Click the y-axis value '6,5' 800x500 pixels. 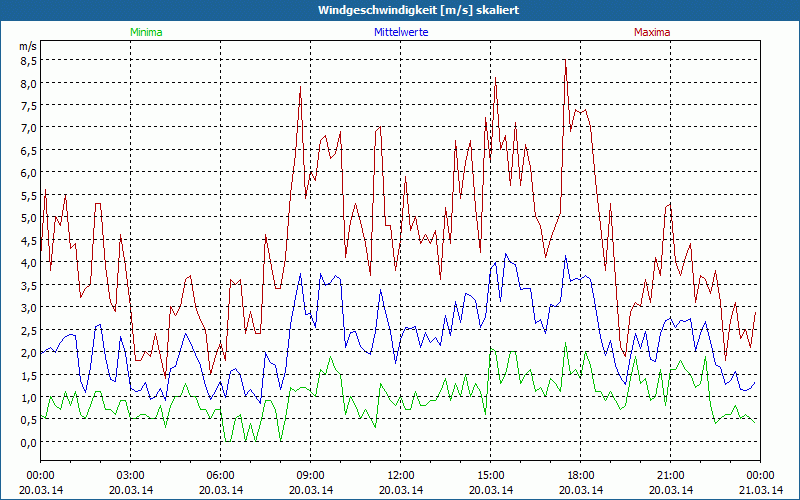(29, 150)
